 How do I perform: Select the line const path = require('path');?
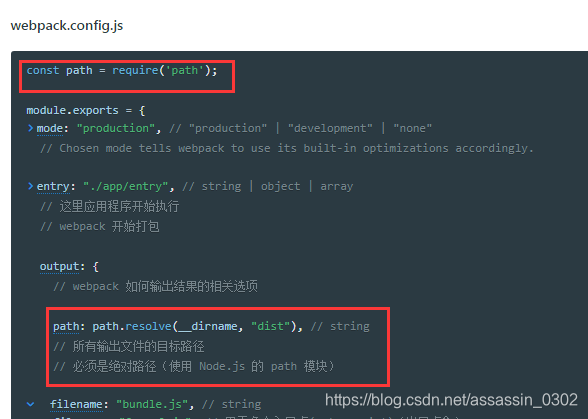[x=122, y=70]
